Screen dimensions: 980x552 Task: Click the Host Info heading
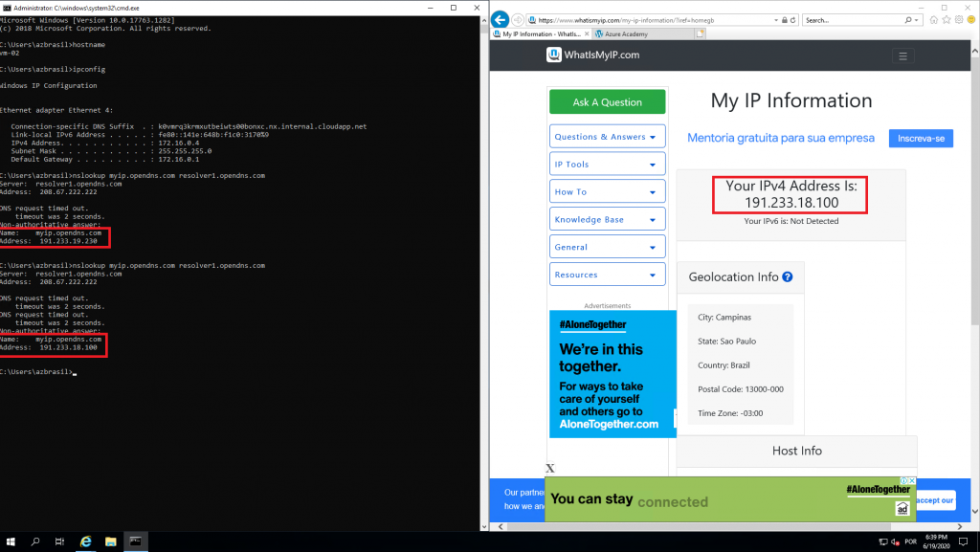point(797,451)
